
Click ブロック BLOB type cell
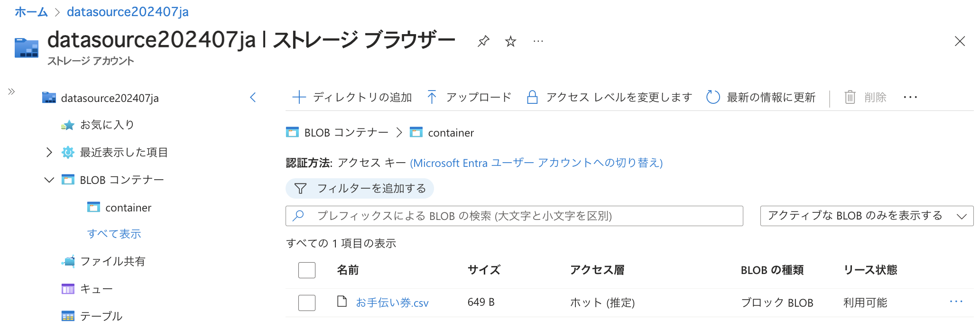pyautogui.click(x=777, y=302)
